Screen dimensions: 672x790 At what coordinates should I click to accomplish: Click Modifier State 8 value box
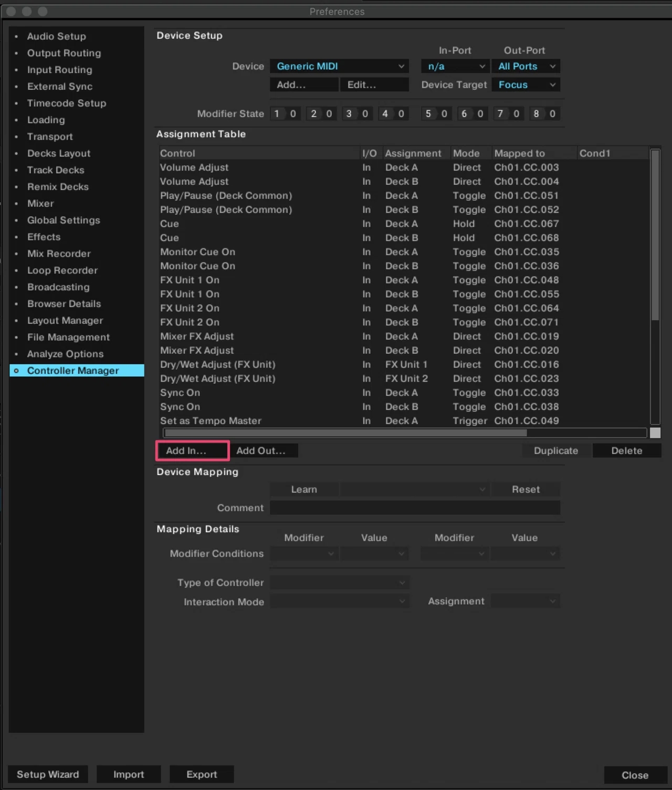(552, 113)
